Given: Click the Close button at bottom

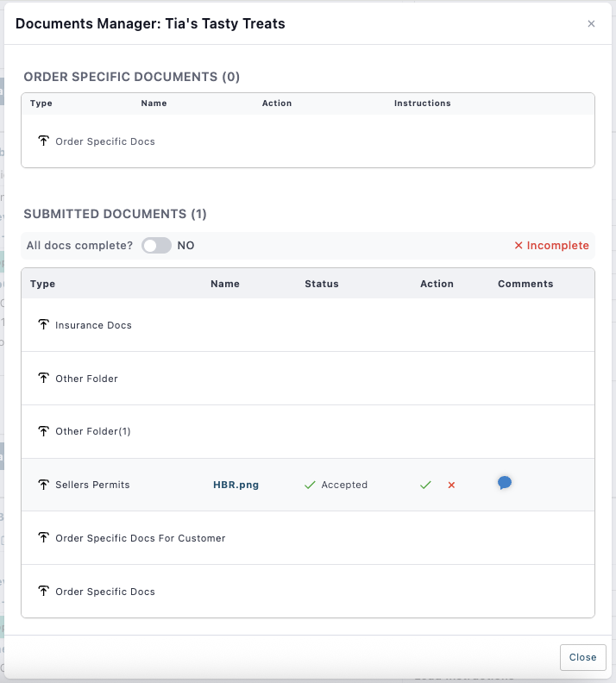Looking at the screenshot, I should coord(582,657).
